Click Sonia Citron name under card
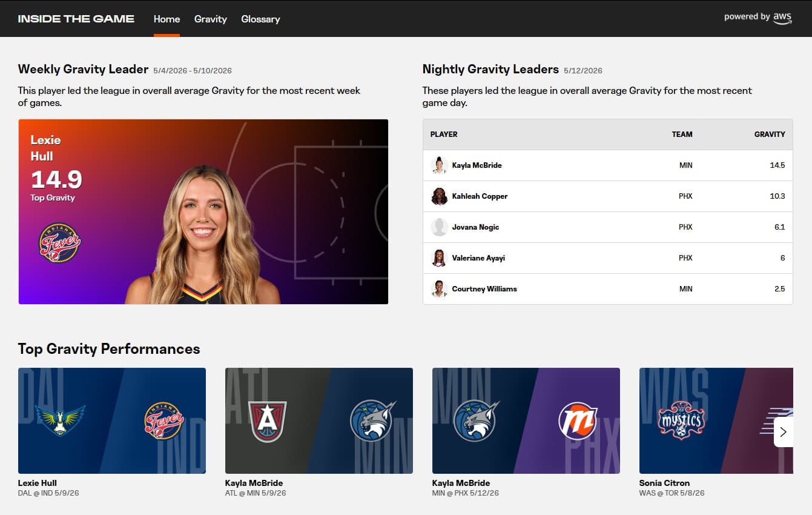Image resolution: width=812 pixels, height=515 pixels. 664,483
